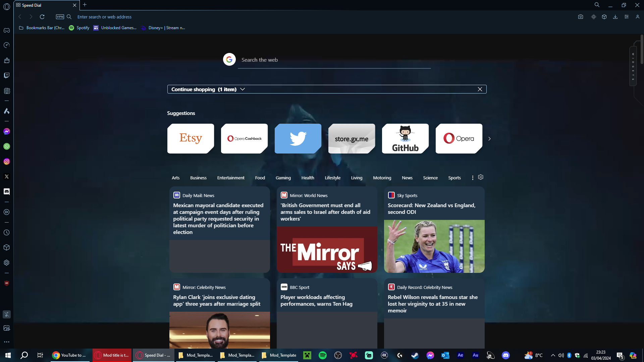Open Instagram sidebar panel

[x=7, y=162]
